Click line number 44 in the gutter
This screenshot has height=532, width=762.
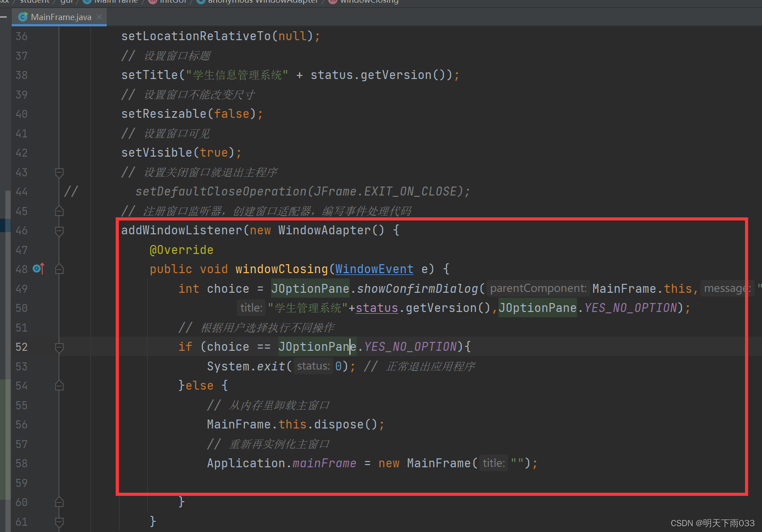21,191
